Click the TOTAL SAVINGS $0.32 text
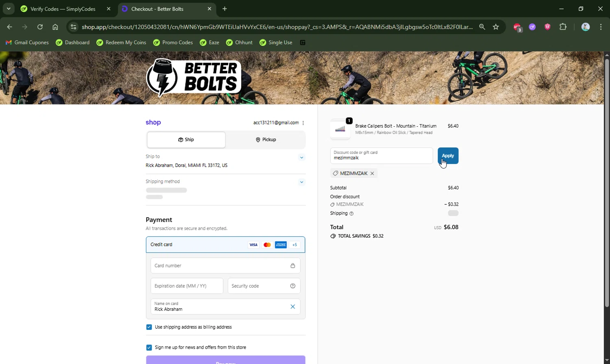The height and width of the screenshot is (364, 610). [361, 236]
